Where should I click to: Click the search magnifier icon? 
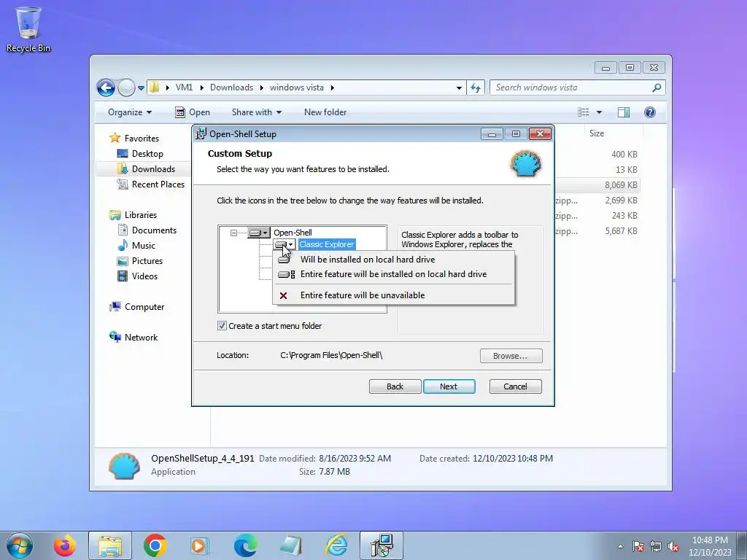pyautogui.click(x=657, y=87)
